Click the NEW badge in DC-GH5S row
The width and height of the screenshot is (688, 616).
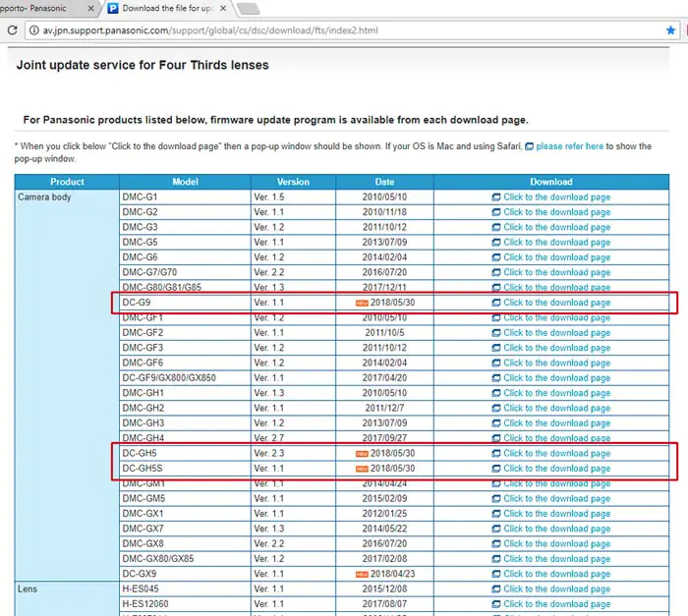tap(362, 469)
